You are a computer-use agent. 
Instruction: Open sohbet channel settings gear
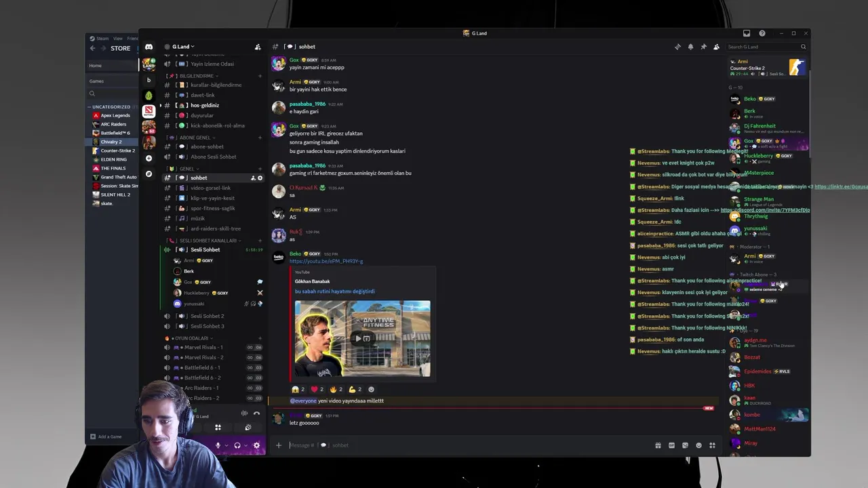pyautogui.click(x=260, y=178)
